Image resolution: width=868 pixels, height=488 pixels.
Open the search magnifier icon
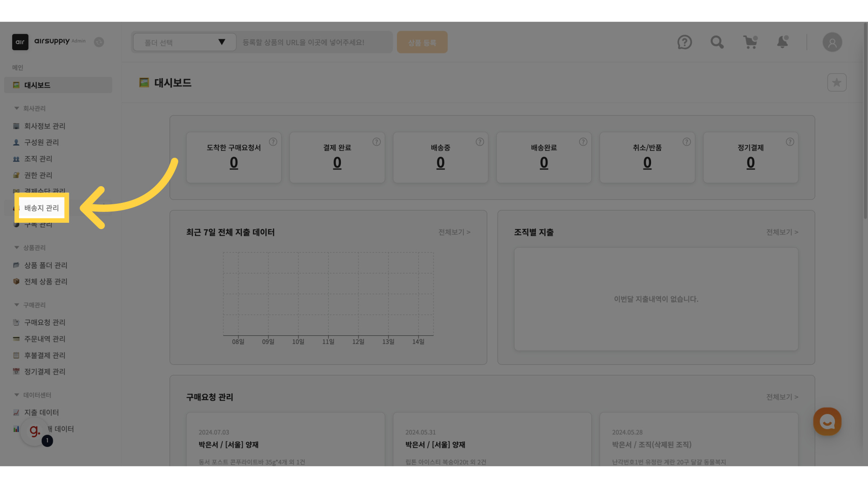point(717,42)
